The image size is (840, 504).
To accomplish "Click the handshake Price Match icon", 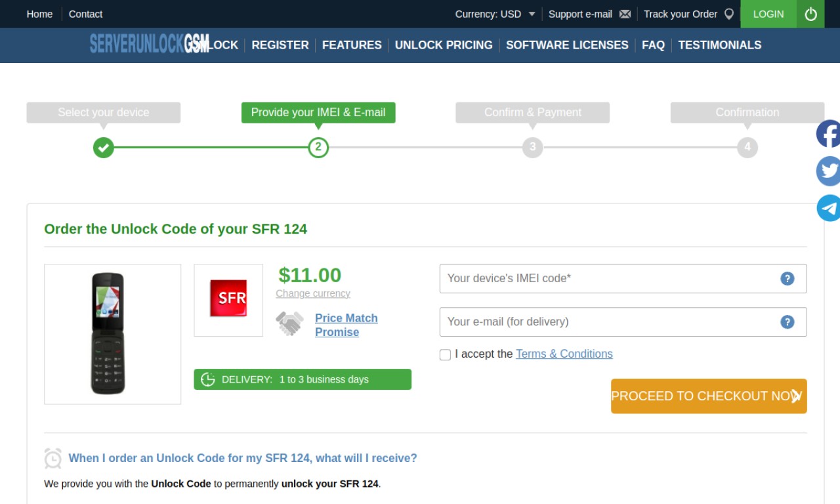I will (x=289, y=324).
